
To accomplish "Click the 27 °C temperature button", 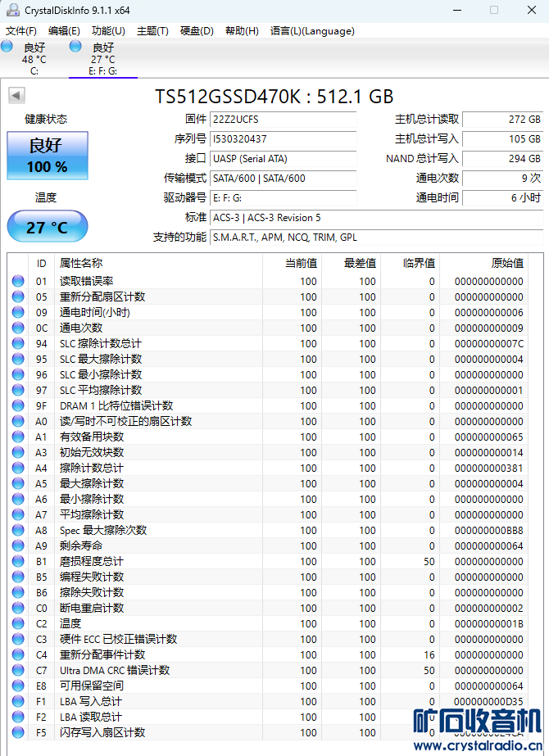I will coord(48,227).
